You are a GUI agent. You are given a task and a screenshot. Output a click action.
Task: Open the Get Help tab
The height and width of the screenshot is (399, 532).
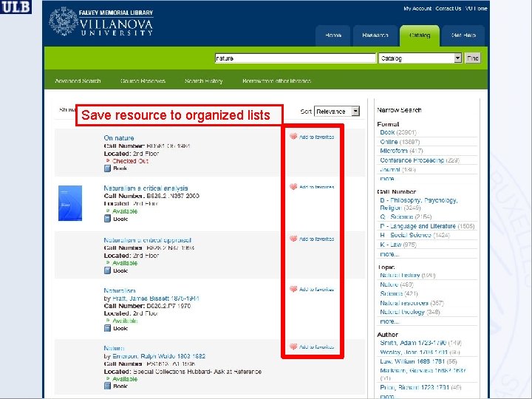tap(463, 35)
